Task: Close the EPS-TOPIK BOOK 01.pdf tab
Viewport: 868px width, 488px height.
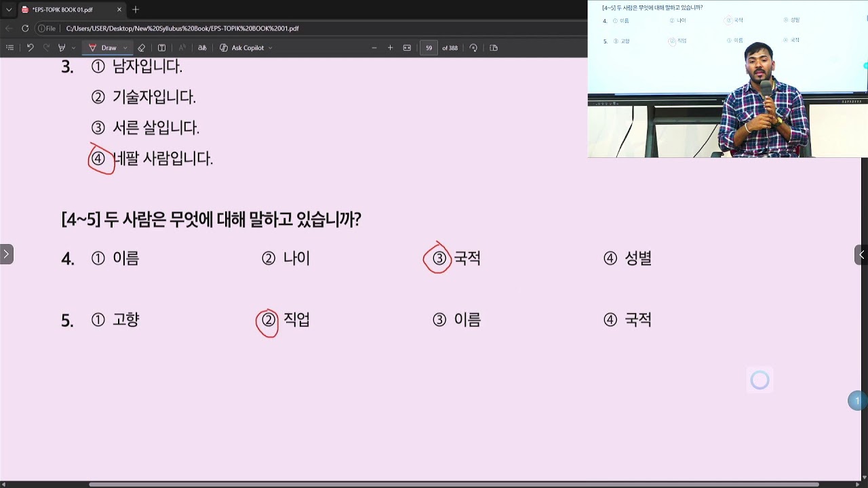Action: pyautogui.click(x=119, y=9)
